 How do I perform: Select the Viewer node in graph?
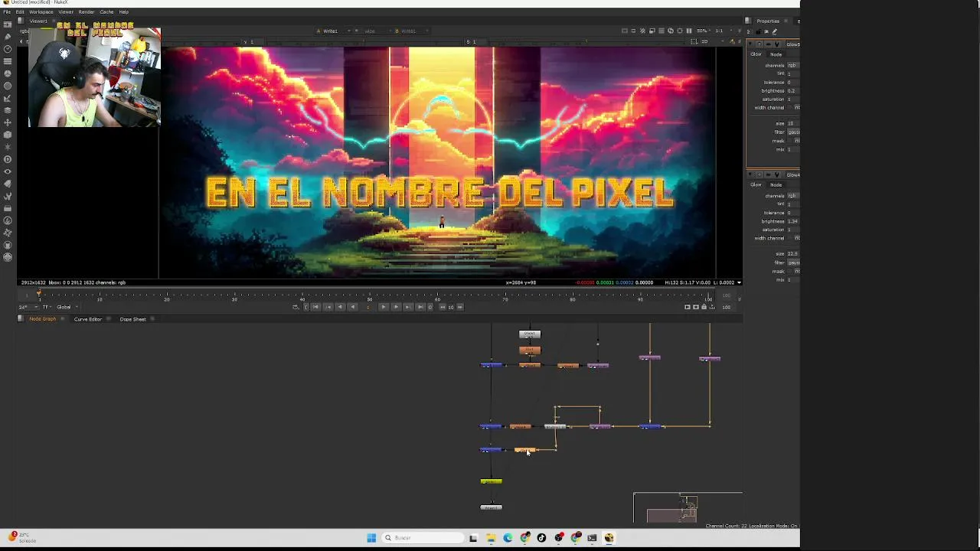point(492,507)
